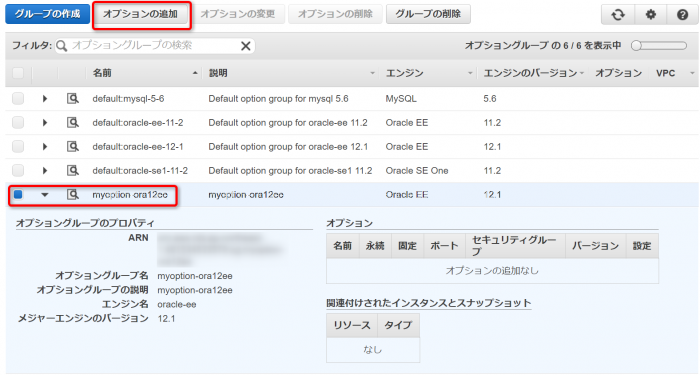Image resolution: width=700 pixels, height=375 pixels.
Task: Click the refresh icon button
Action: 618,15
